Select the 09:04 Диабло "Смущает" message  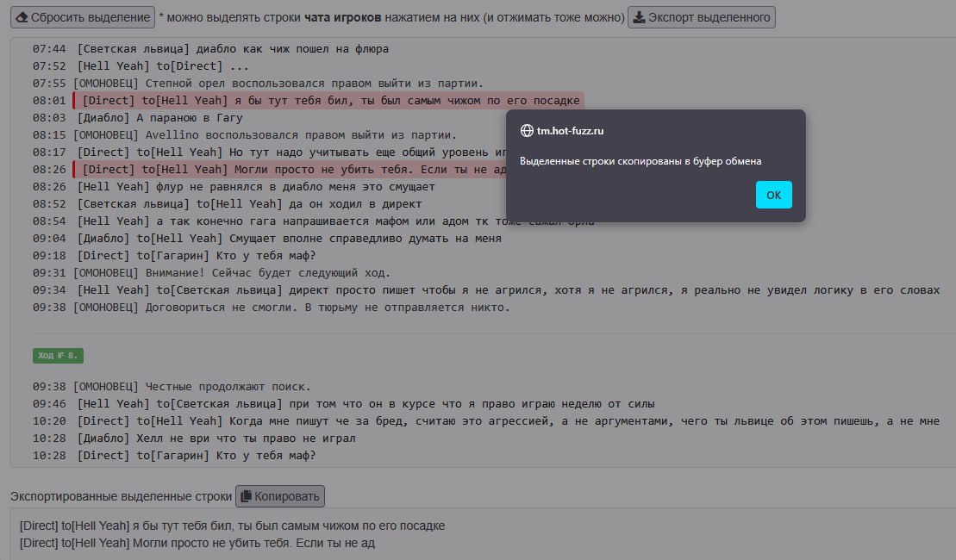pyautogui.click(x=289, y=239)
